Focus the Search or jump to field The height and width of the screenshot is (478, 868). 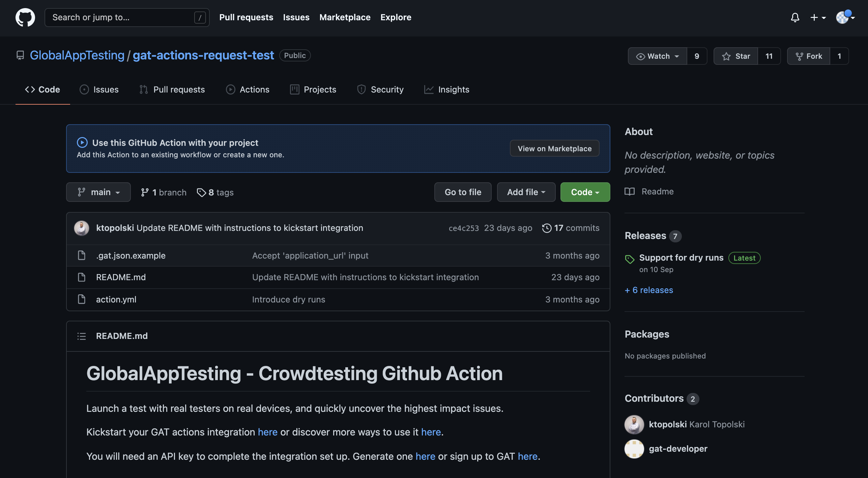[121, 18]
